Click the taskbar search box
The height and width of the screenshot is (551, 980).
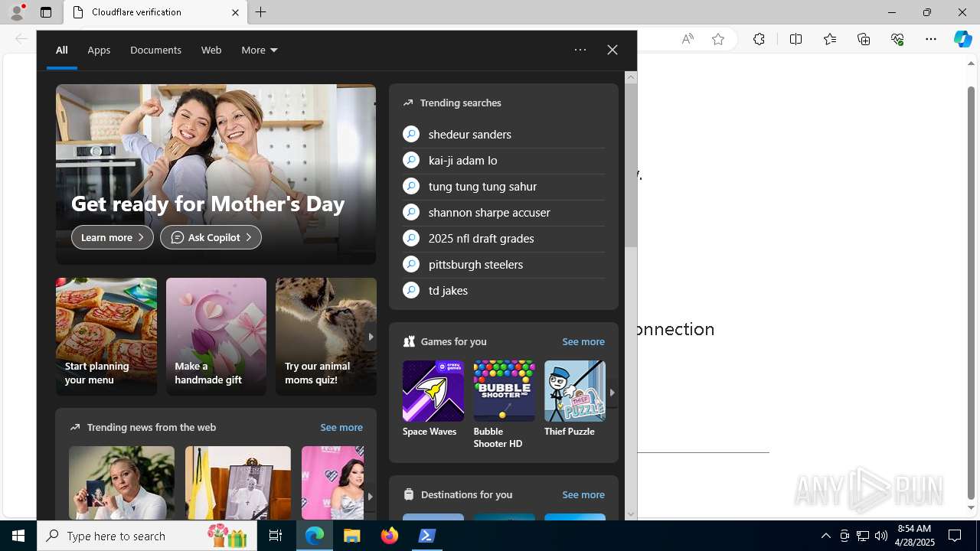tap(149, 536)
